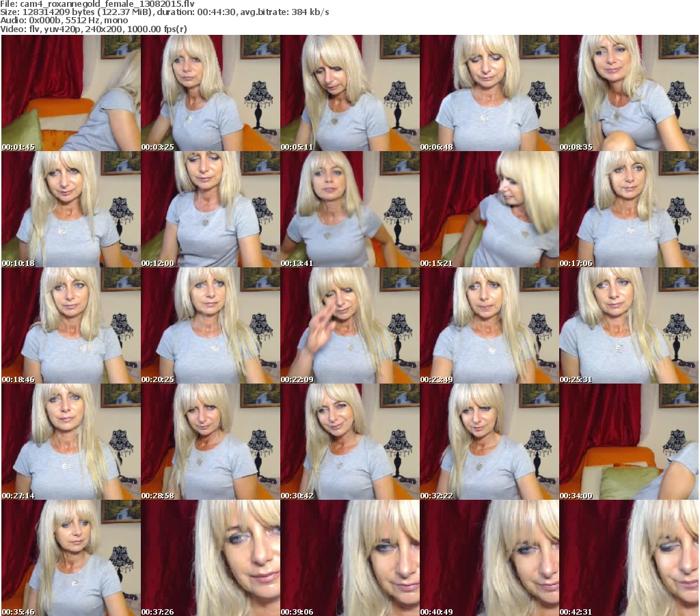Click the 00:35:46 frame thumbnail
The width and height of the screenshot is (700, 616).
(71, 558)
